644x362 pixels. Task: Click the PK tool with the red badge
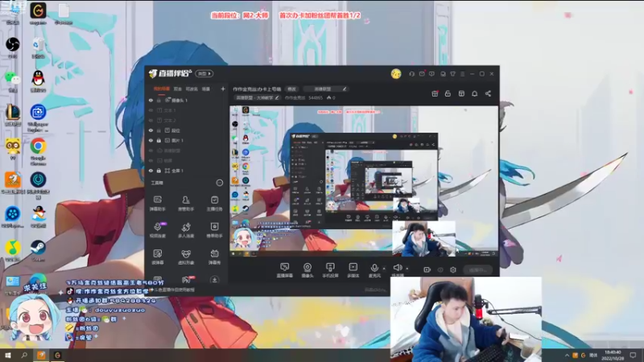click(187, 280)
